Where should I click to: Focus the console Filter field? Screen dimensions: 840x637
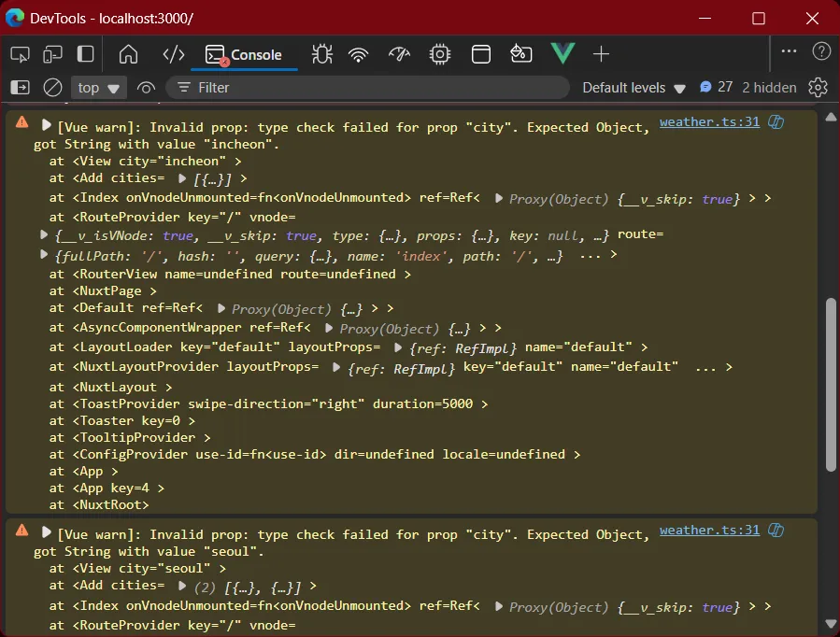367,87
